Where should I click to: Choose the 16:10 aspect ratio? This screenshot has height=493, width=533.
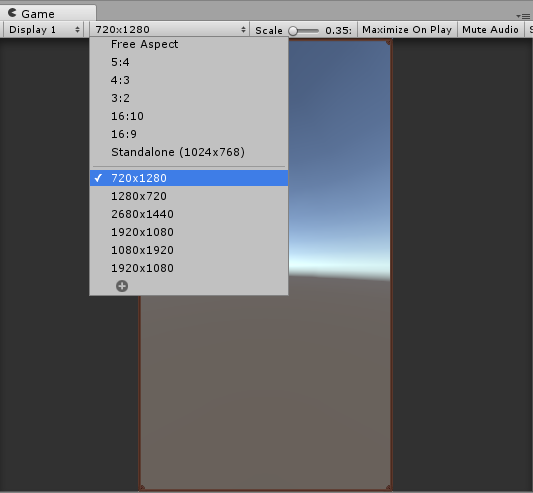pyautogui.click(x=189, y=116)
